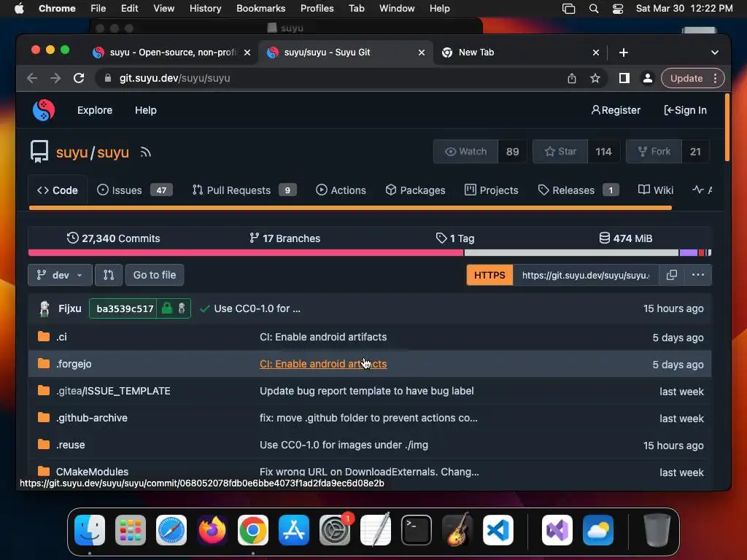The width and height of the screenshot is (747, 560).
Task: Click the pink segment of the language bar
Action: pos(246,252)
